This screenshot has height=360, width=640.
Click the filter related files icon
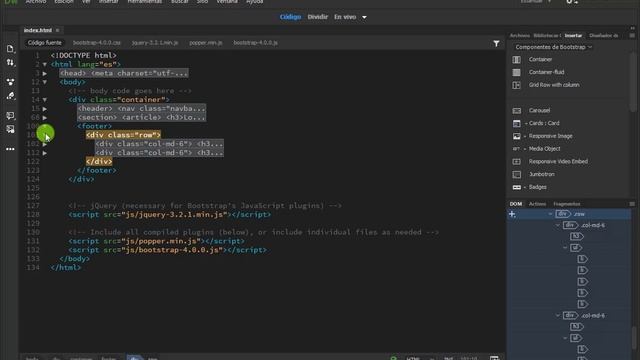496,43
